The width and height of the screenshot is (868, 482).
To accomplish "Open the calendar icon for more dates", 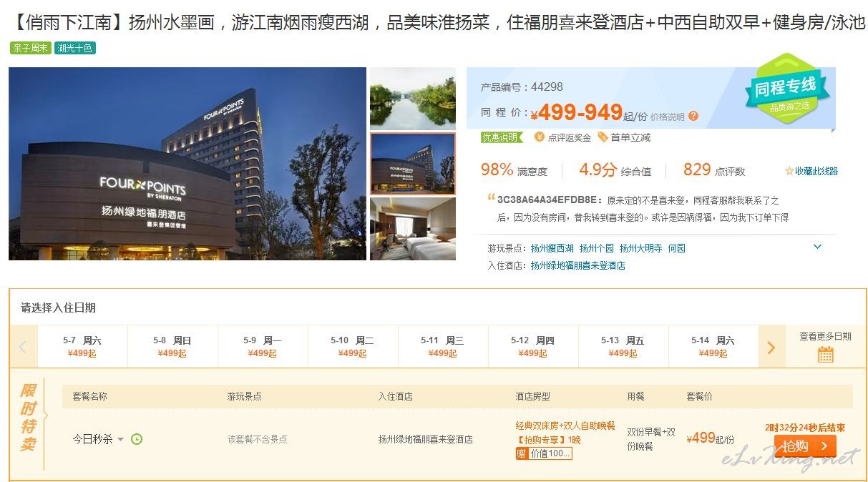I will click(826, 354).
